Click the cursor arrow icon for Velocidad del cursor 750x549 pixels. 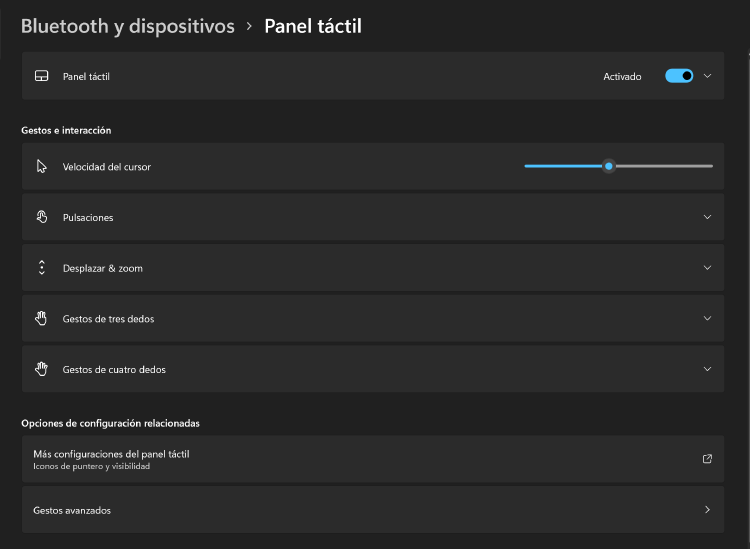[x=41, y=167]
